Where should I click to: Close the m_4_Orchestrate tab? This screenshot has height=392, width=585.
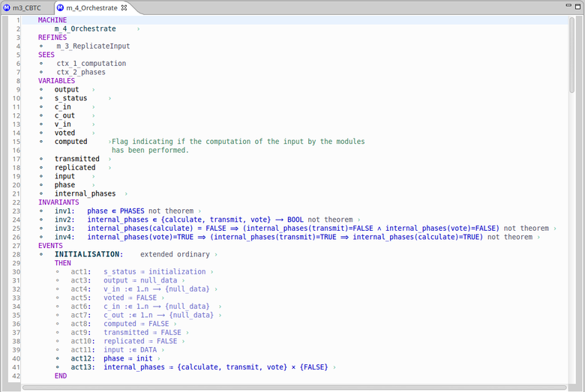[x=124, y=7]
